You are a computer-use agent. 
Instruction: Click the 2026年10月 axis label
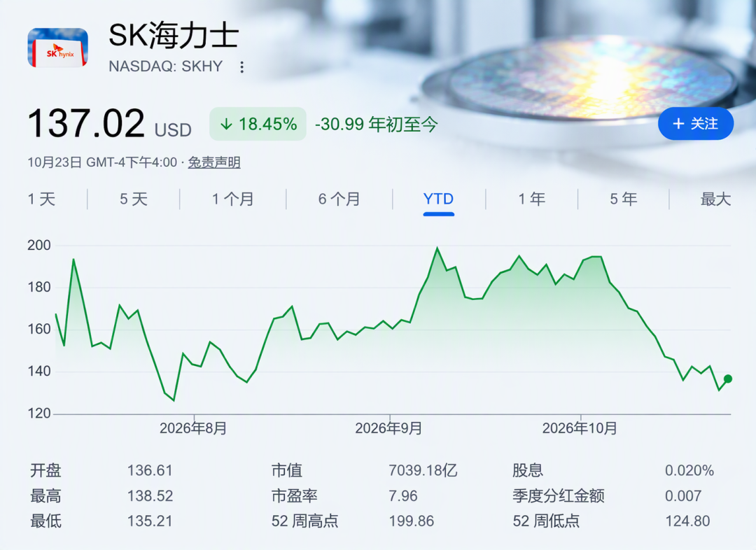click(x=580, y=428)
